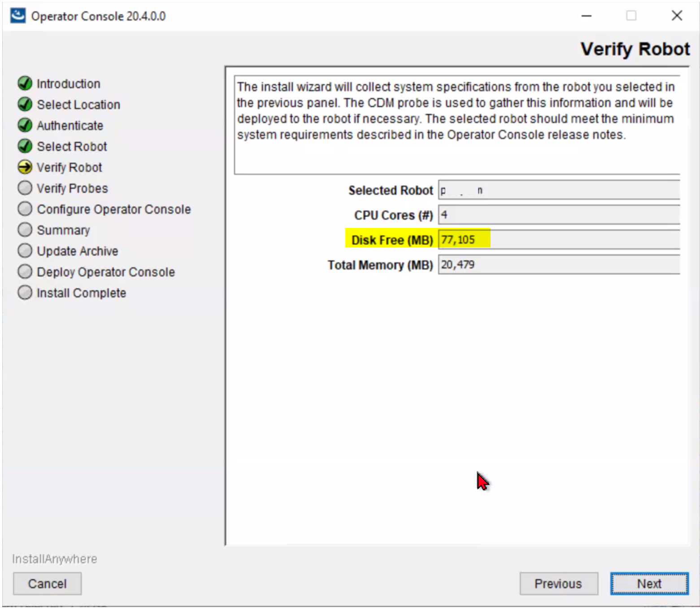Click the Selected Robot field label
700x608 pixels.
pyautogui.click(x=391, y=191)
